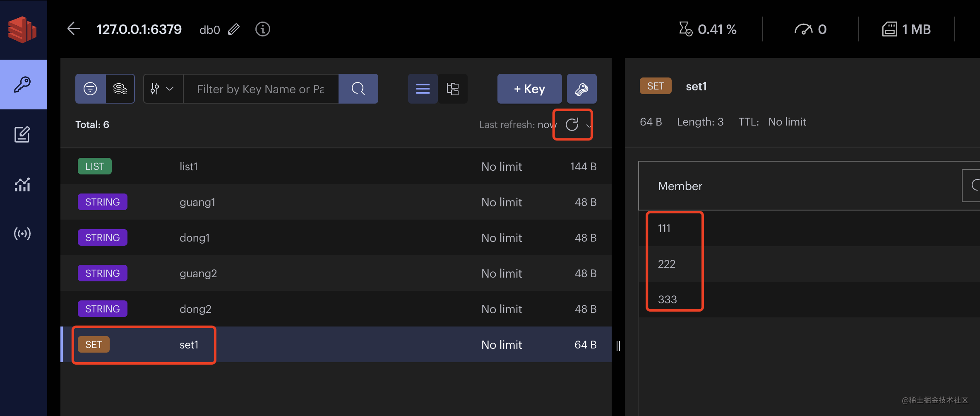
Task: Click the search magnifier button
Action: pos(358,89)
